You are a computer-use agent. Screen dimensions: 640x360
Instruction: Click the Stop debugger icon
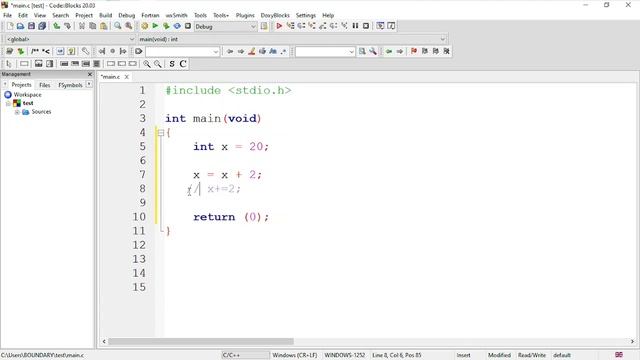(x=366, y=26)
